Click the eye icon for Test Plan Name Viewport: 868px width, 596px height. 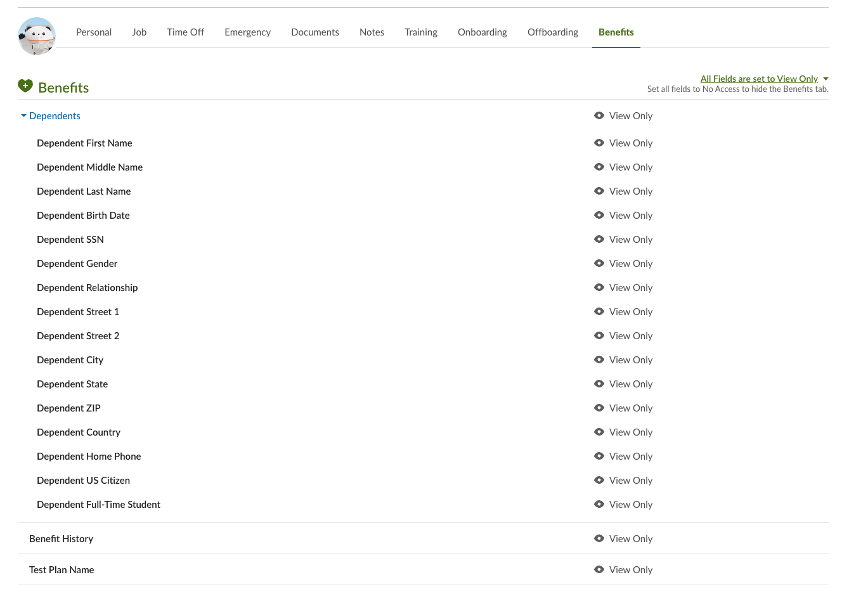599,570
